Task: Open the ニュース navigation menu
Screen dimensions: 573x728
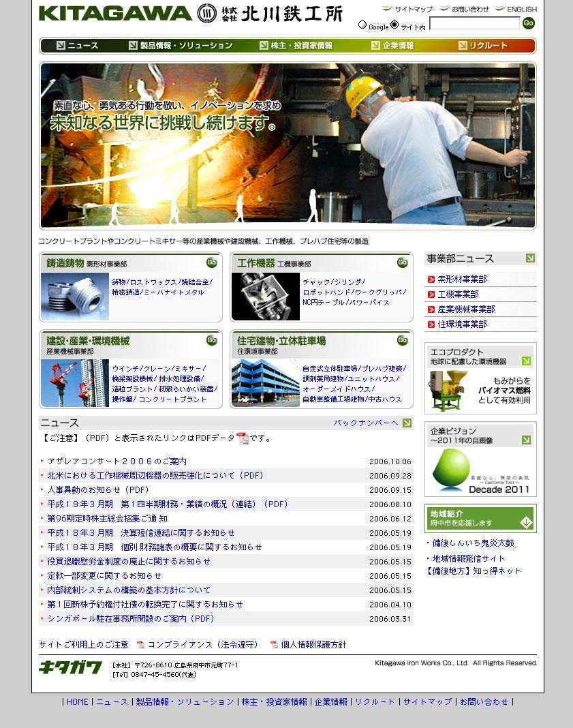Action: coord(78,46)
